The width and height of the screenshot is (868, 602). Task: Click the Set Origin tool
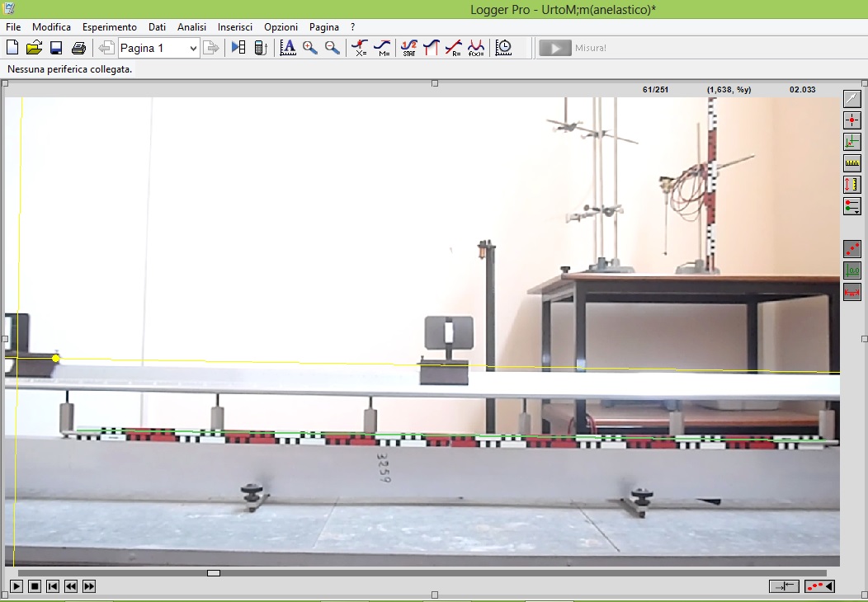pos(851,142)
